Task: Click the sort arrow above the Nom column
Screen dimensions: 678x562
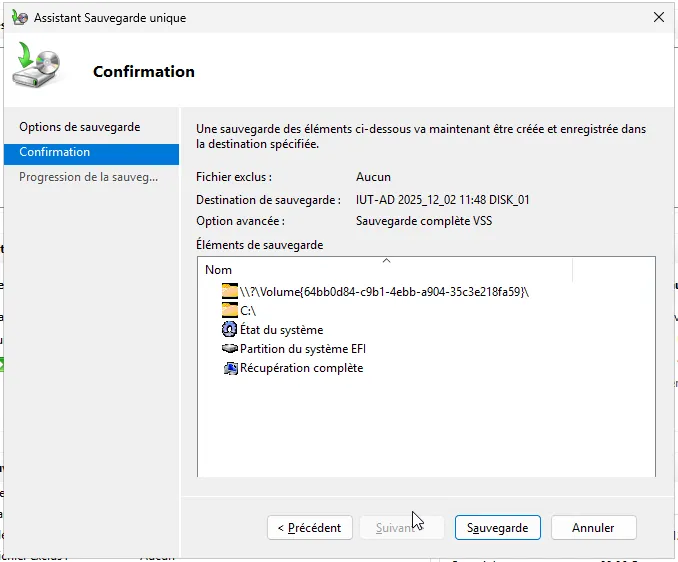Action: [386, 260]
